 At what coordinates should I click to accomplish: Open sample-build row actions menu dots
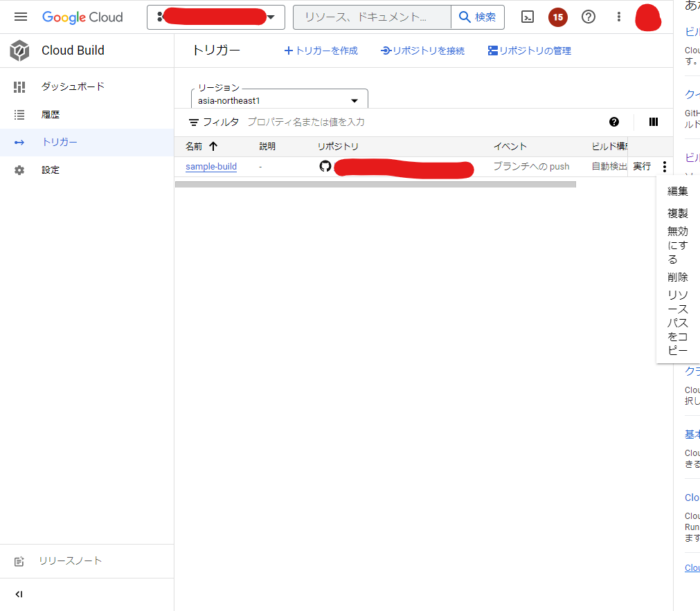(664, 167)
